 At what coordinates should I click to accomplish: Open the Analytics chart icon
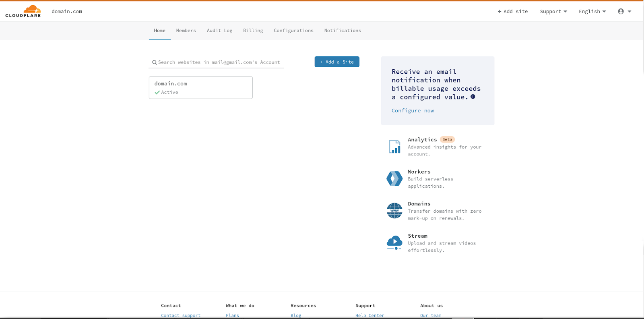tap(394, 147)
